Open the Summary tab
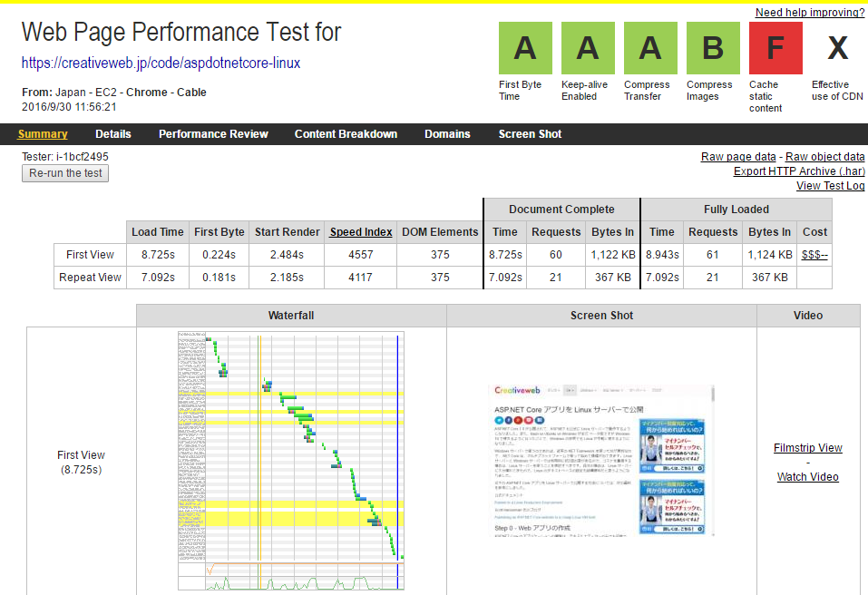This screenshot has width=868, height=595. point(43,134)
